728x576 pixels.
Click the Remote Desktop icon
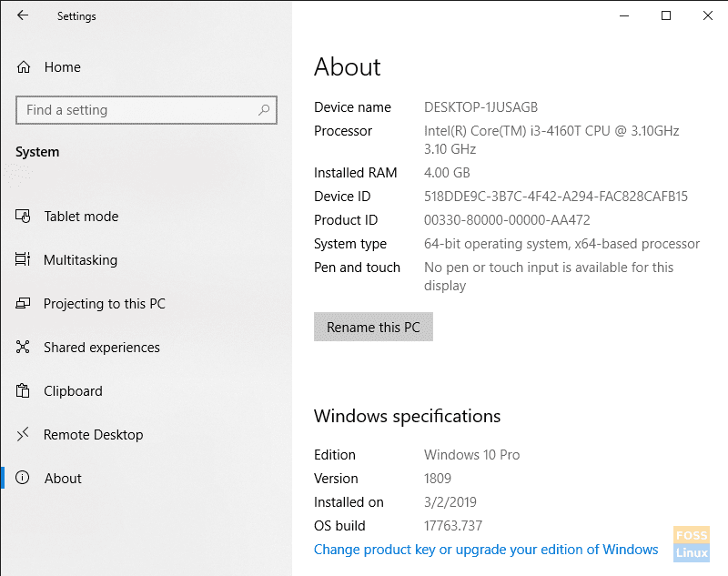(23, 434)
